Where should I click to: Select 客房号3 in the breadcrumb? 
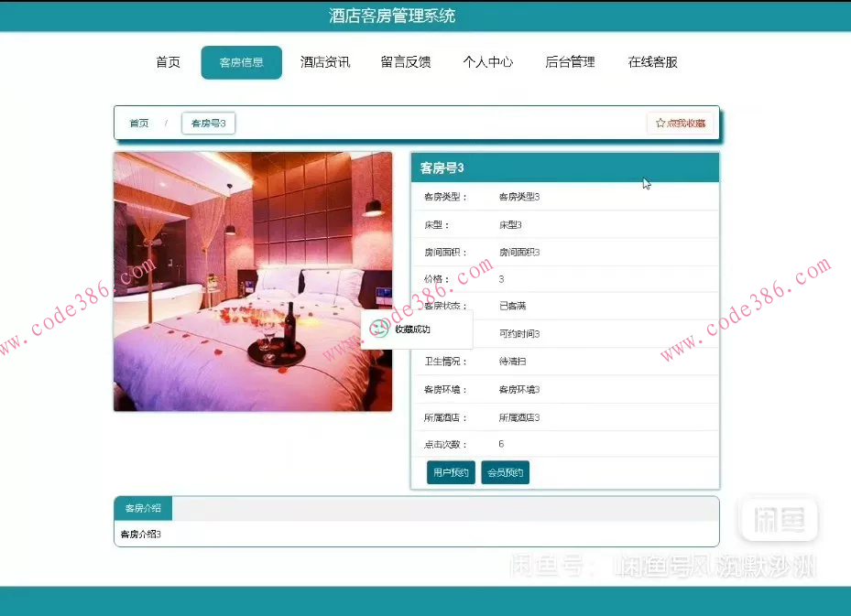pyautogui.click(x=209, y=122)
